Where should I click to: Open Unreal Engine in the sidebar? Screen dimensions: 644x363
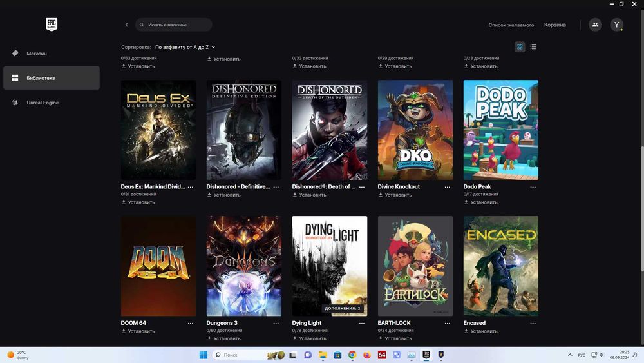(x=52, y=103)
